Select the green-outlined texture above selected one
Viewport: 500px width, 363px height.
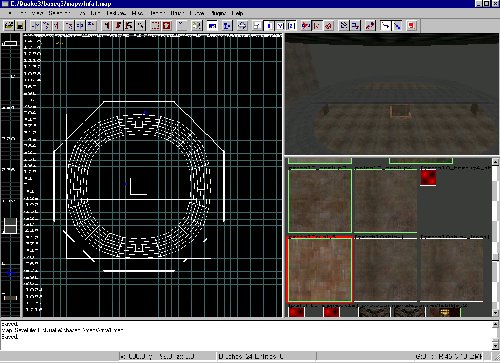coord(320,201)
